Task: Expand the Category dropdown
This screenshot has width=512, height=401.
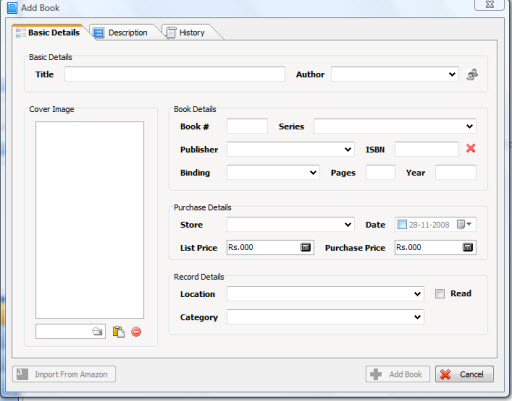Action: 417,317
